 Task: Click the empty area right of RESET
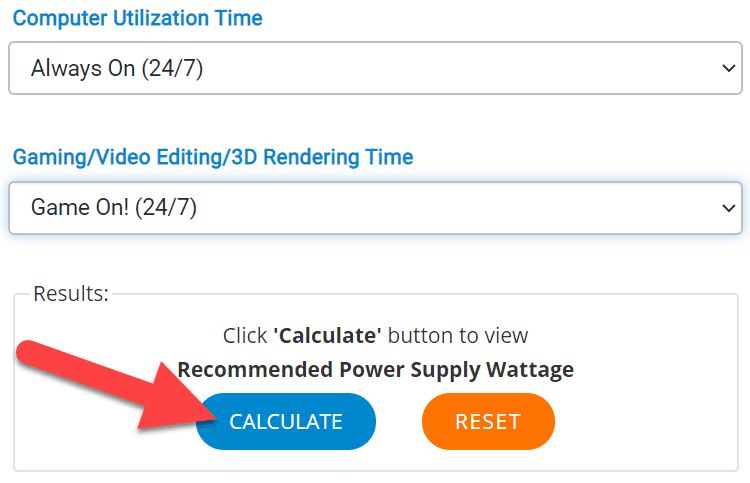[x=646, y=421]
